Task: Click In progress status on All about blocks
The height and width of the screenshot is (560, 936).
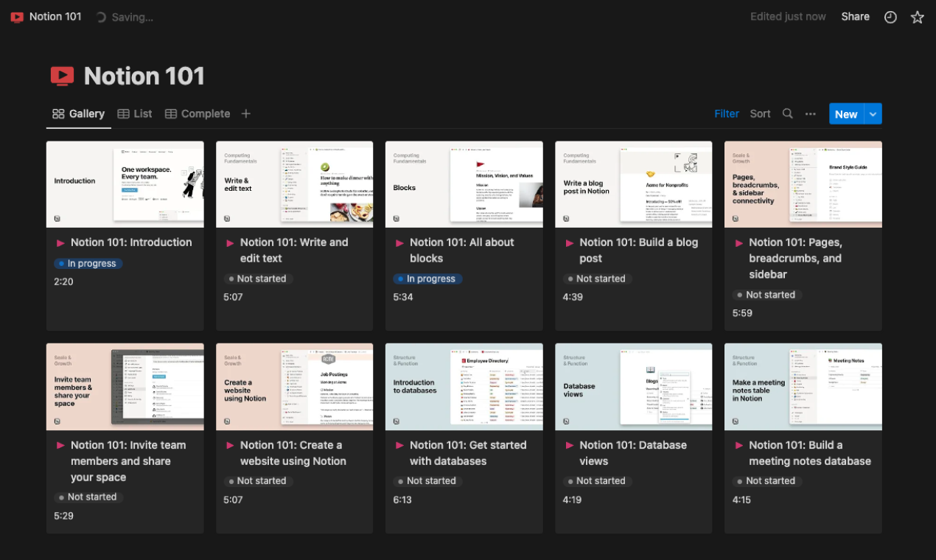Action: (427, 279)
